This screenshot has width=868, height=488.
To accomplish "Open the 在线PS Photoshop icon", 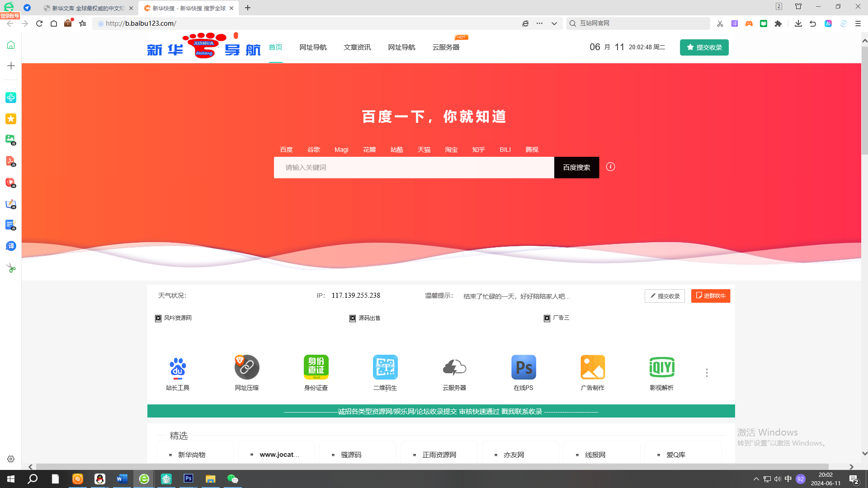I will (524, 367).
